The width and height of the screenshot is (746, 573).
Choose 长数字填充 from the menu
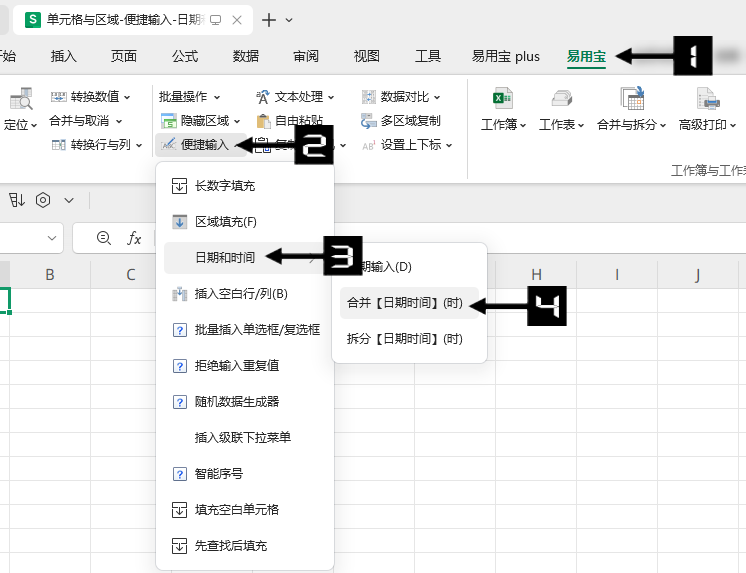point(225,186)
